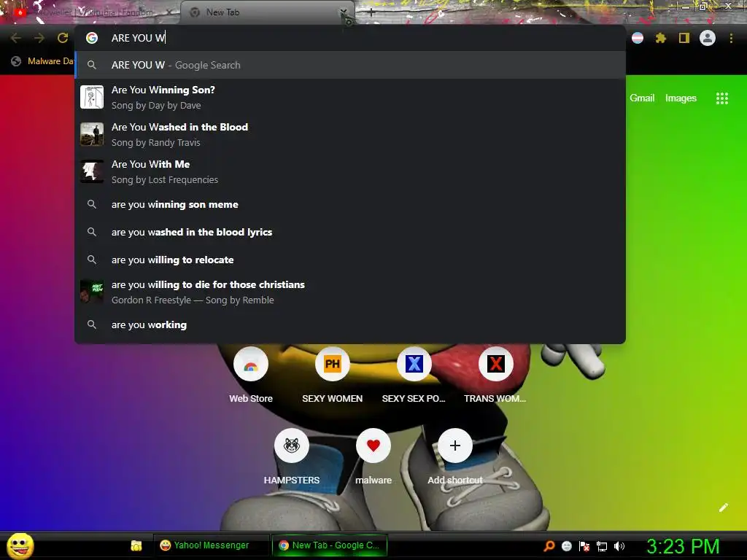Click the browser forward arrow button
This screenshot has height=560, width=747.
[x=39, y=38]
